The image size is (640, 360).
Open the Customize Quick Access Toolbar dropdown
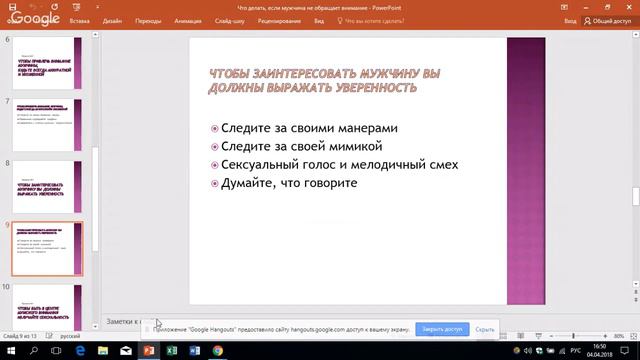pyautogui.click(x=97, y=7)
